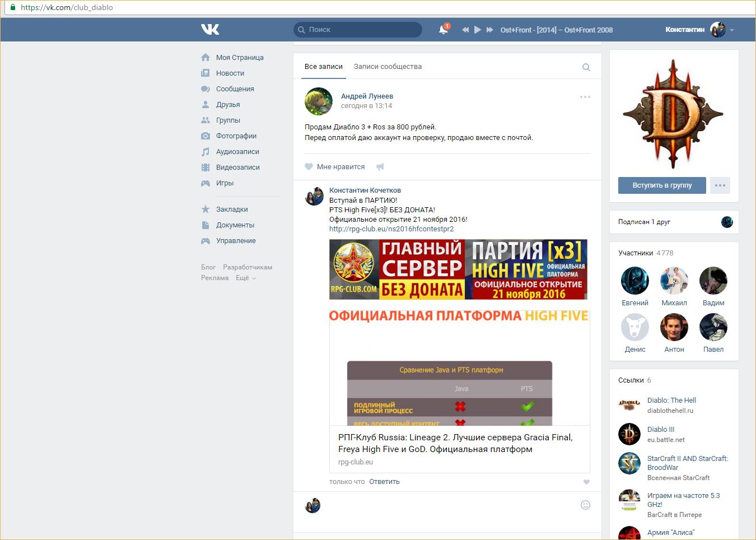
Task: Focus the comment input field
Action: point(450,505)
